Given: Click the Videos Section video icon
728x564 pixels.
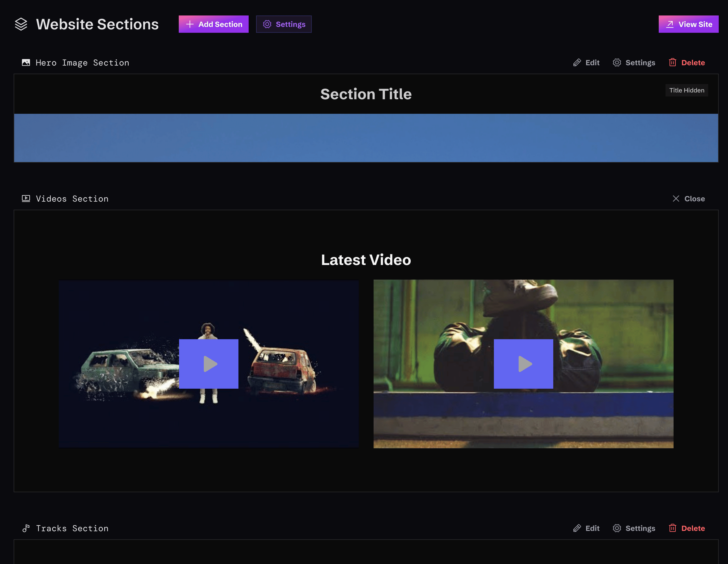Looking at the screenshot, I should 26,198.
